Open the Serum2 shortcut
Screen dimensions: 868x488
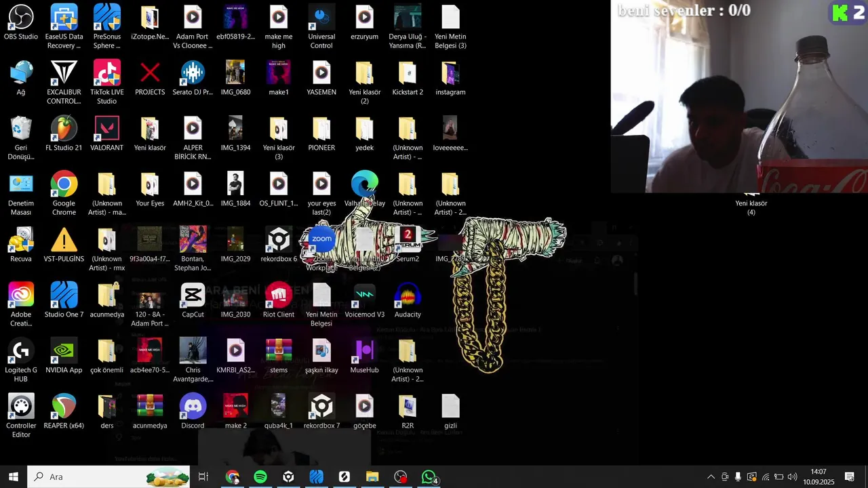pos(408,245)
